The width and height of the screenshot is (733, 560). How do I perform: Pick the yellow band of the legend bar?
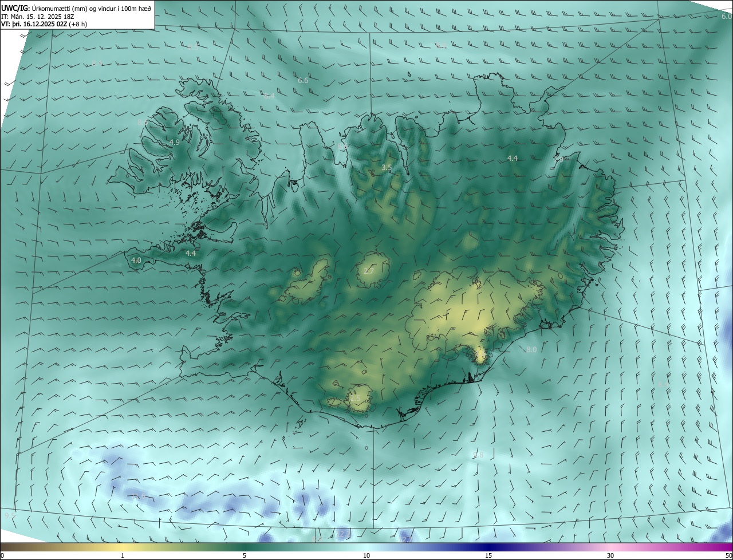(x=123, y=547)
